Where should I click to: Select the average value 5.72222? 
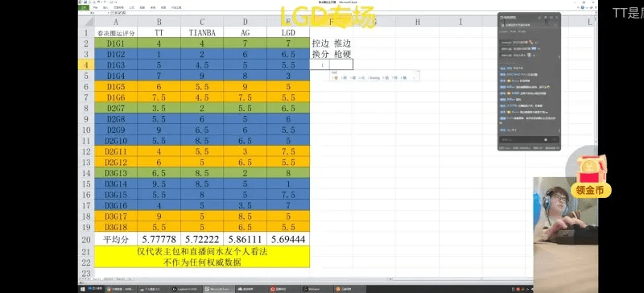(x=202, y=239)
